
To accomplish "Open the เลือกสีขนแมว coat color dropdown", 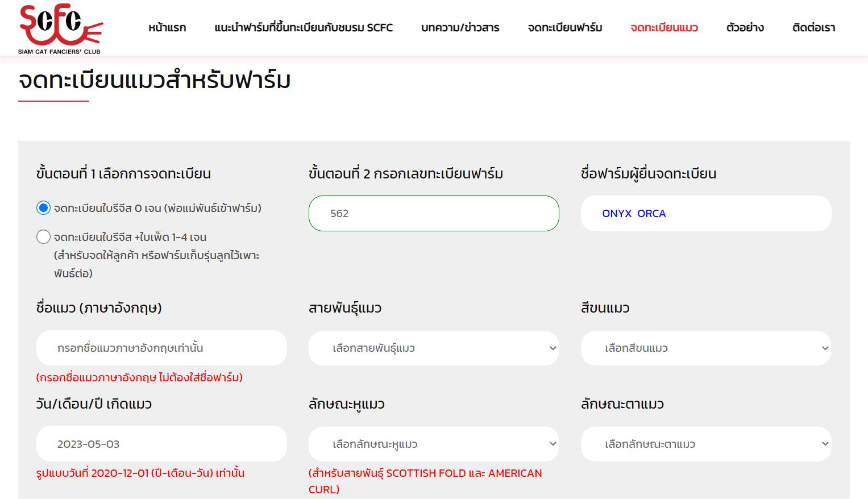I will 705,348.
